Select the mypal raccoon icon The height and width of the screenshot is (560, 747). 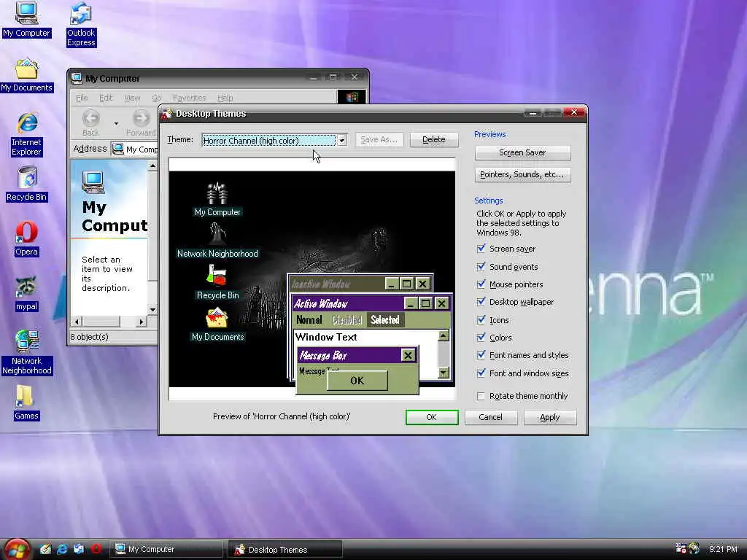point(26,287)
